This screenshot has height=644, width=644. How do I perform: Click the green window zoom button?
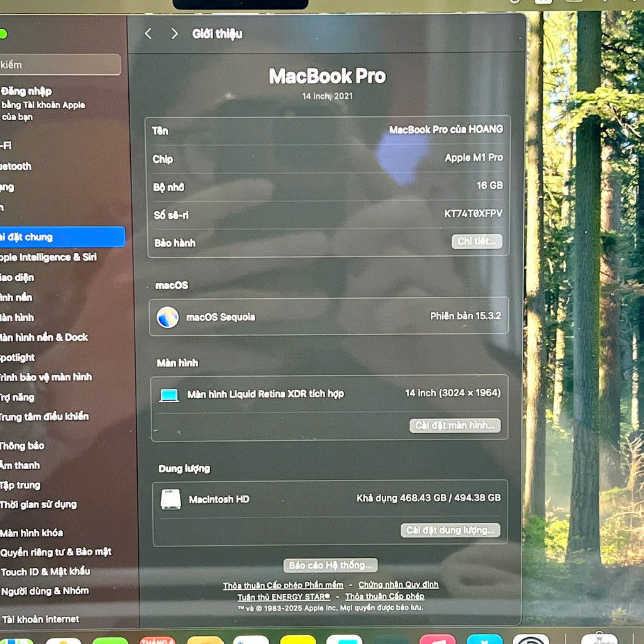click(x=3, y=34)
